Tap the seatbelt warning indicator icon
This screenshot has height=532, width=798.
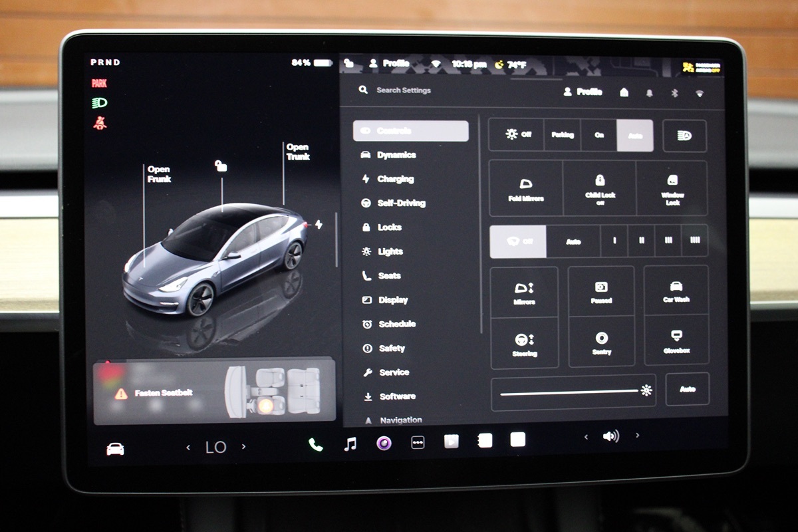[x=100, y=123]
